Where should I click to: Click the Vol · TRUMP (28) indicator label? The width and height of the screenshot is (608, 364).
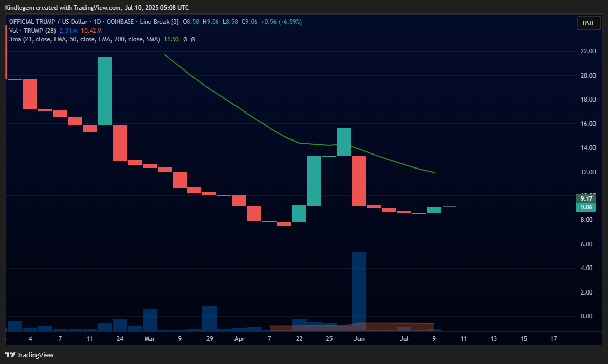point(33,30)
